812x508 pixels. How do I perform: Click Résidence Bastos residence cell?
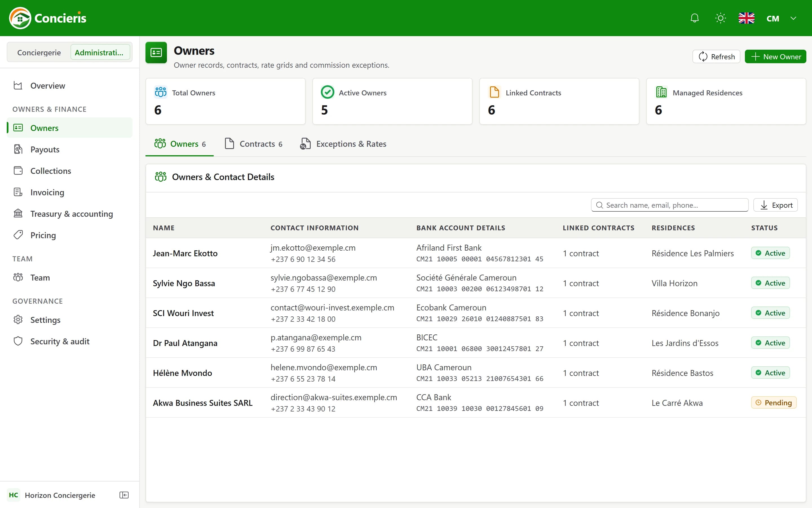coord(682,373)
